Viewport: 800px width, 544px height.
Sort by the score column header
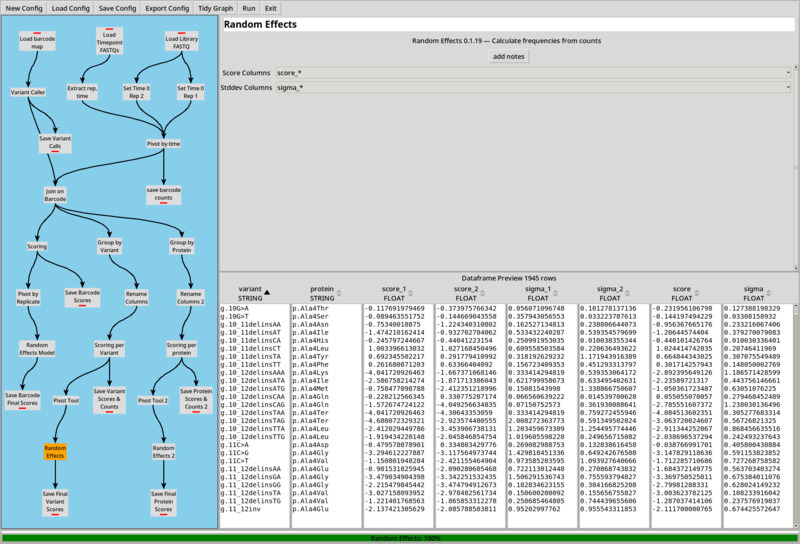(686, 293)
